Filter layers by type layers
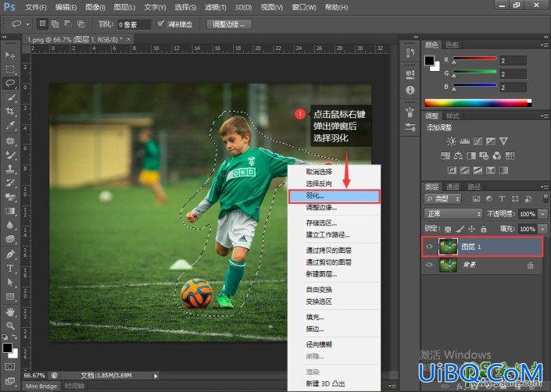 pos(502,198)
